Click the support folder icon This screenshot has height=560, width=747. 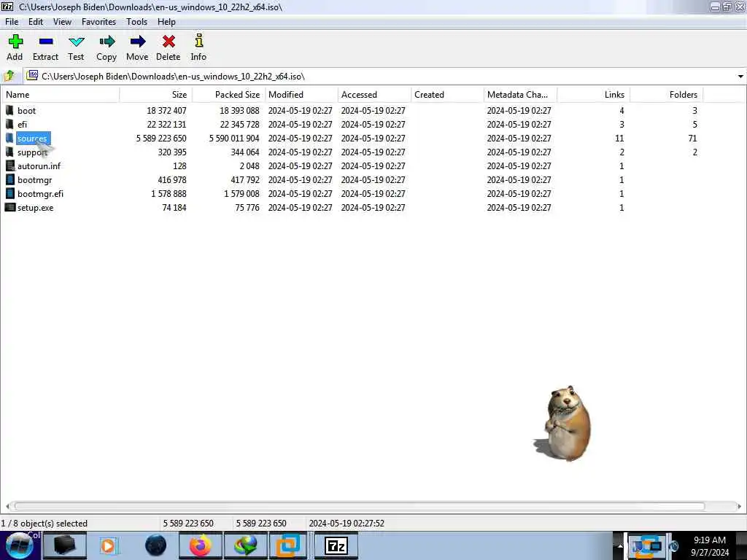9,152
